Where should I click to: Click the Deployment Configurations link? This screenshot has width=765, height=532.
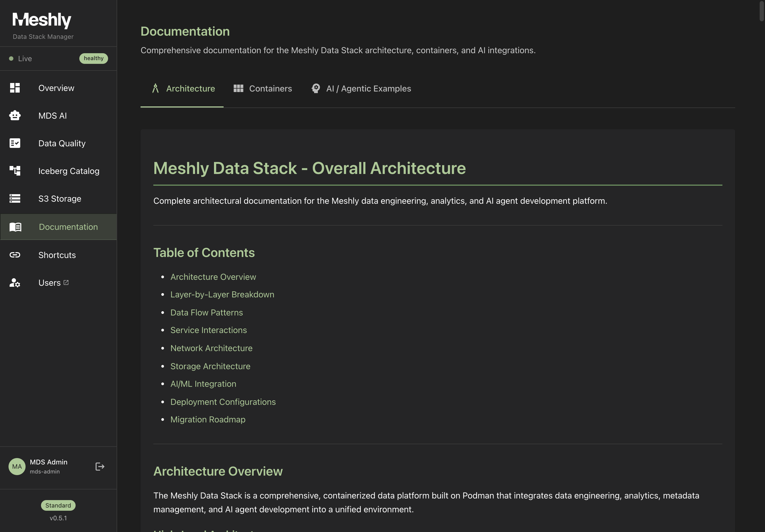[223, 402]
